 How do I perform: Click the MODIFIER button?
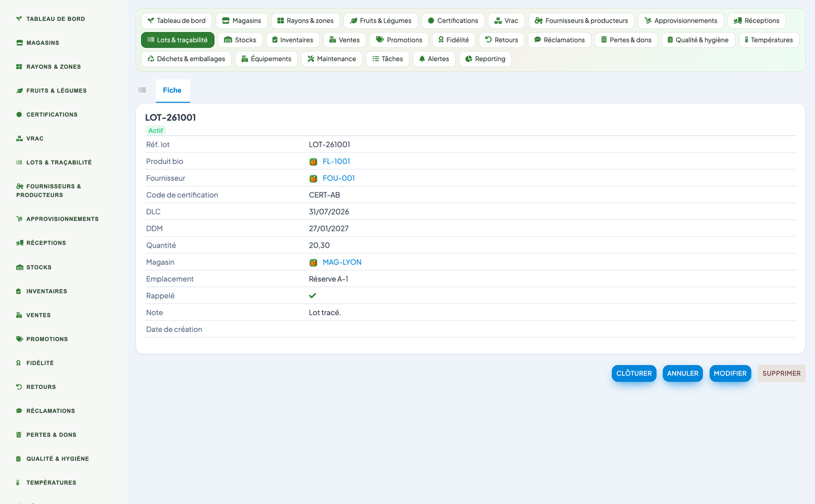click(x=730, y=373)
